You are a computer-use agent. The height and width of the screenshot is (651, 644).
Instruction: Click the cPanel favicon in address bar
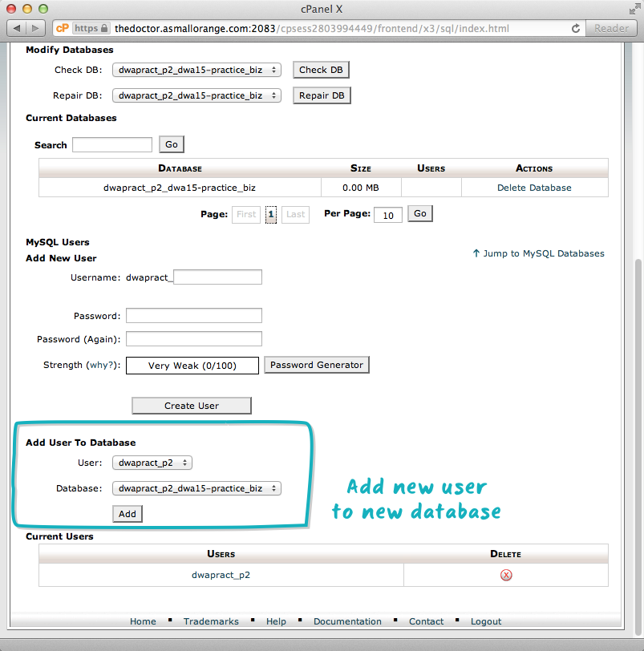pos(62,28)
